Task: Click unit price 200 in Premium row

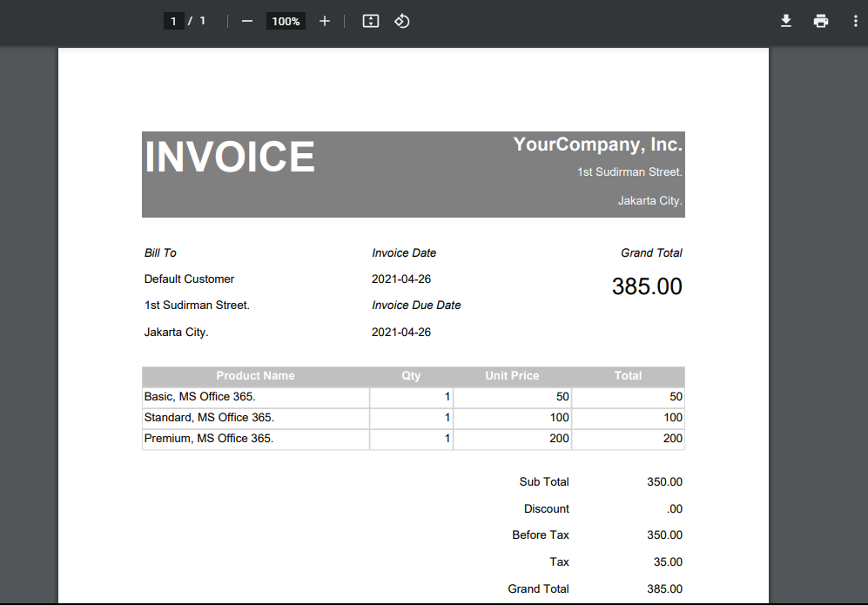Action: click(x=559, y=439)
